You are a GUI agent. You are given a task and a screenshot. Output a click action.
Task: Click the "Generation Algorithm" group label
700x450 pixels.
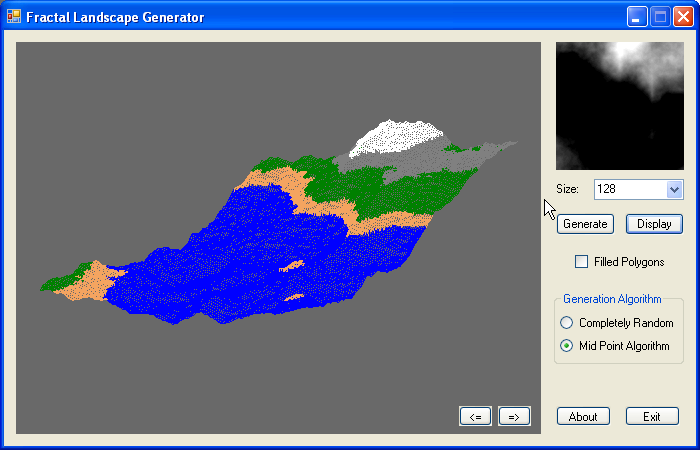tap(612, 299)
